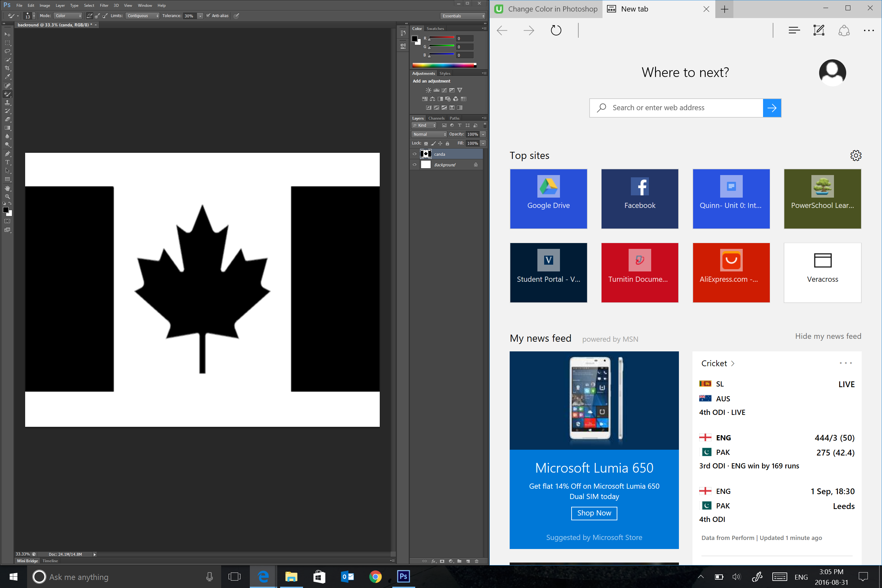The image size is (882, 588).
Task: Toggle layer filtering switch on or off
Action: (x=485, y=125)
